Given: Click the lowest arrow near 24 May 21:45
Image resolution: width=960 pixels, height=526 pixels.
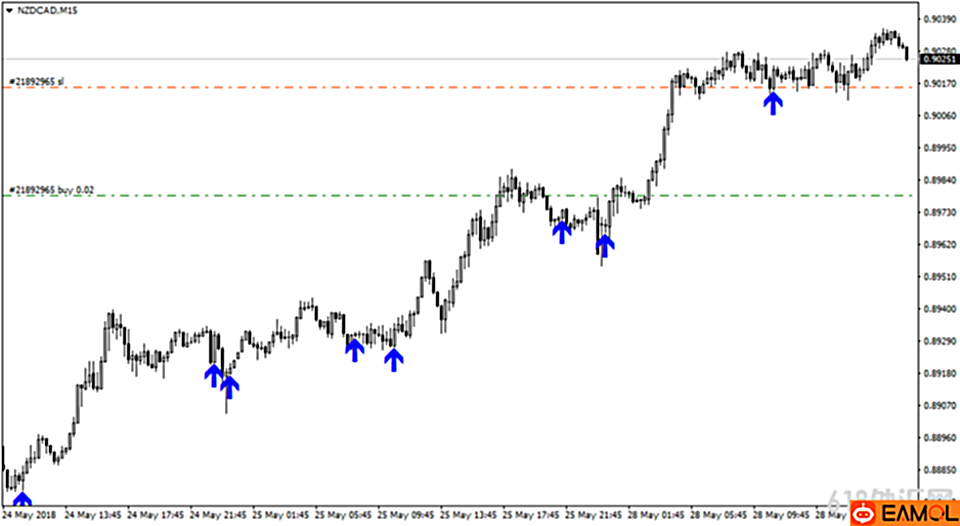Looking at the screenshot, I should tap(230, 385).
